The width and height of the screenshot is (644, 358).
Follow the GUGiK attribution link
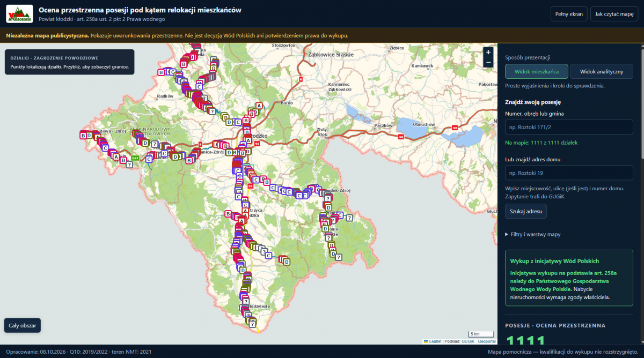[x=468, y=341]
